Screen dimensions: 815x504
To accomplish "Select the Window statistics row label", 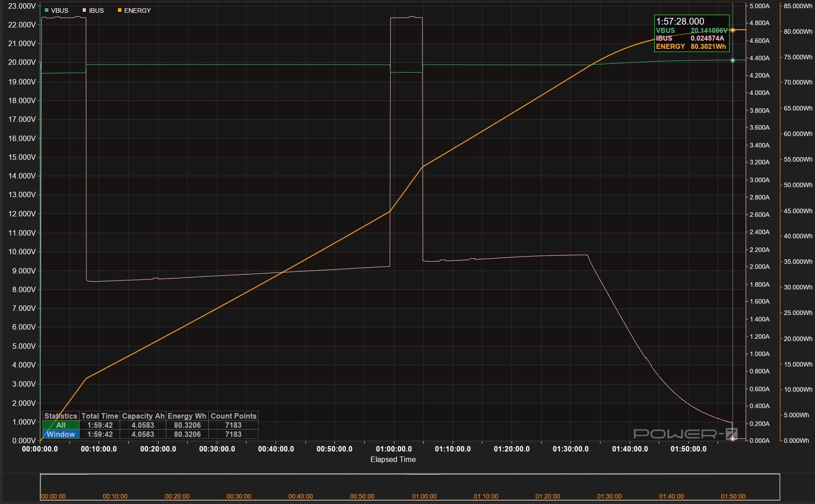I will coord(61,434).
